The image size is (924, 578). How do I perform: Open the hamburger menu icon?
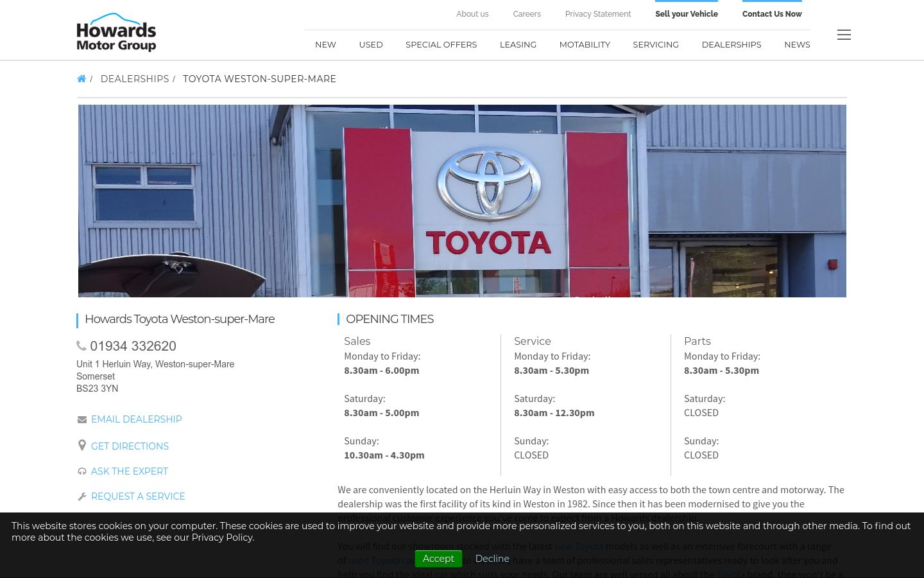point(844,35)
